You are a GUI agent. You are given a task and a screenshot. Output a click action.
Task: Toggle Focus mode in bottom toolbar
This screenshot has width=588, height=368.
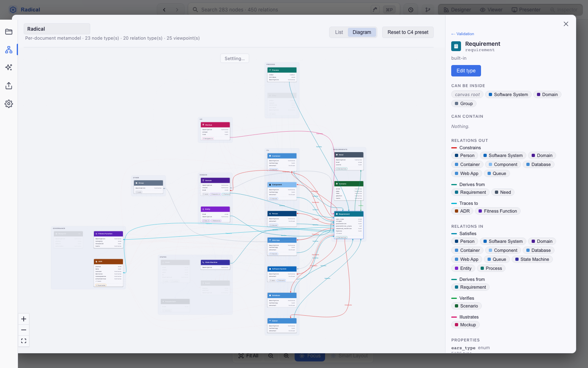310,356
